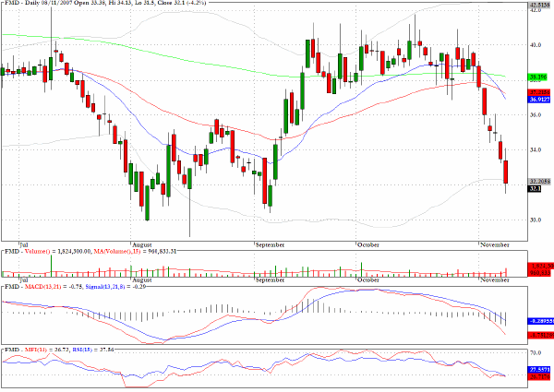Click August label under the volume panel

(x=142, y=279)
